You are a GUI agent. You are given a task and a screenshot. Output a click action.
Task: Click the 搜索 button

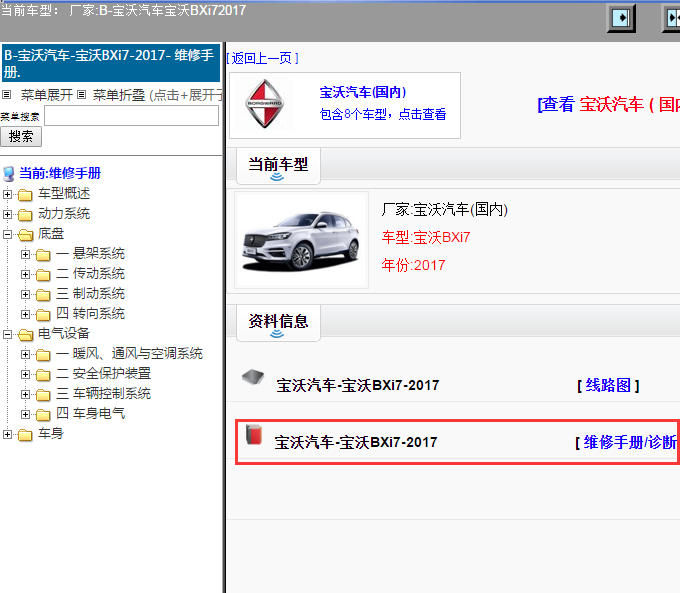(21, 137)
